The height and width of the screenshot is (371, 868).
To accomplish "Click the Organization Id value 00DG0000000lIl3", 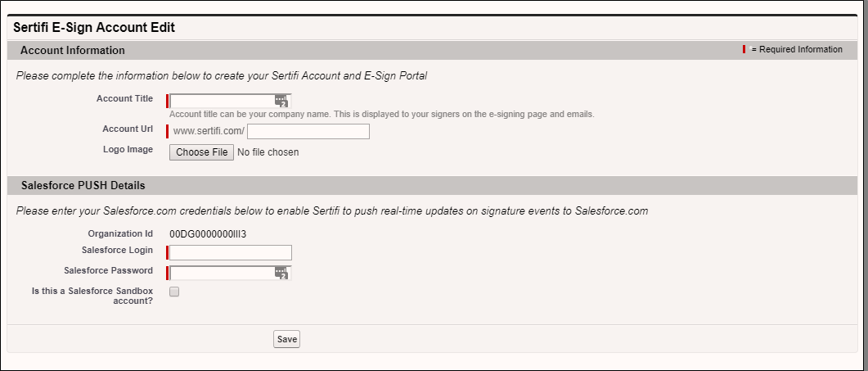I will point(208,234).
